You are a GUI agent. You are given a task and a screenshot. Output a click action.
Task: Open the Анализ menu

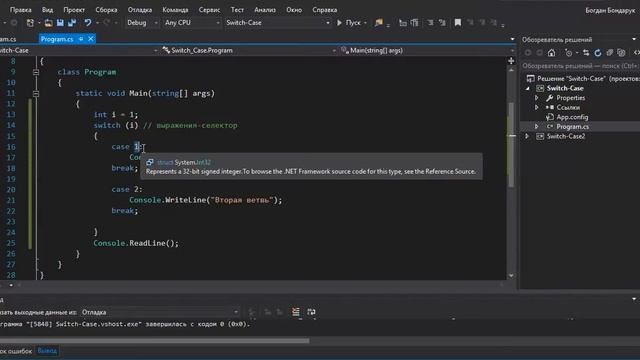pyautogui.click(x=265, y=10)
